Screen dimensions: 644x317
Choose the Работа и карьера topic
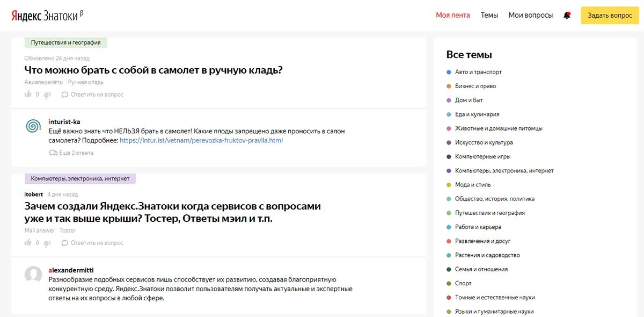(478, 227)
